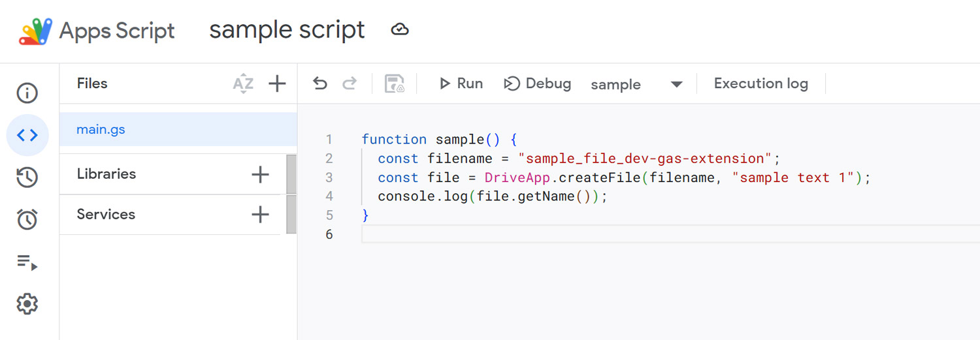Click the cloud save status icon

click(400, 30)
